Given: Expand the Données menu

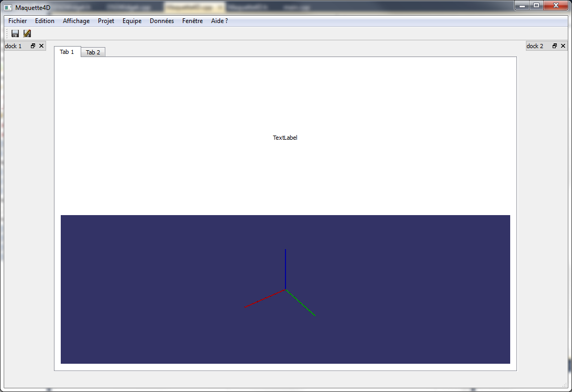Looking at the screenshot, I should [x=162, y=21].
